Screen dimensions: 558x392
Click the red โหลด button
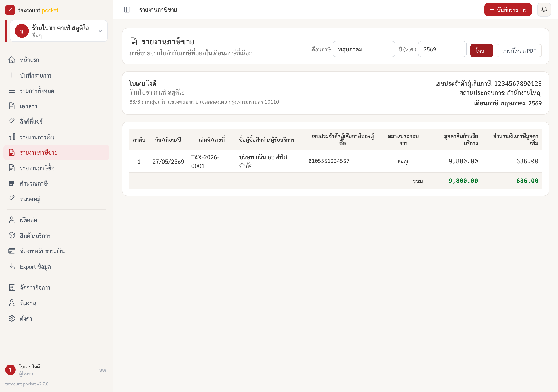coord(481,51)
